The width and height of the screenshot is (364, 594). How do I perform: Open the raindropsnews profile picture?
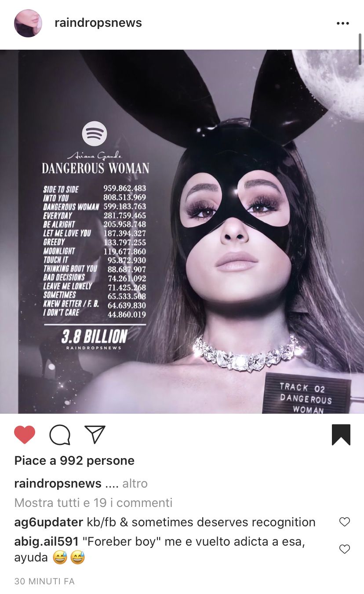click(x=28, y=23)
